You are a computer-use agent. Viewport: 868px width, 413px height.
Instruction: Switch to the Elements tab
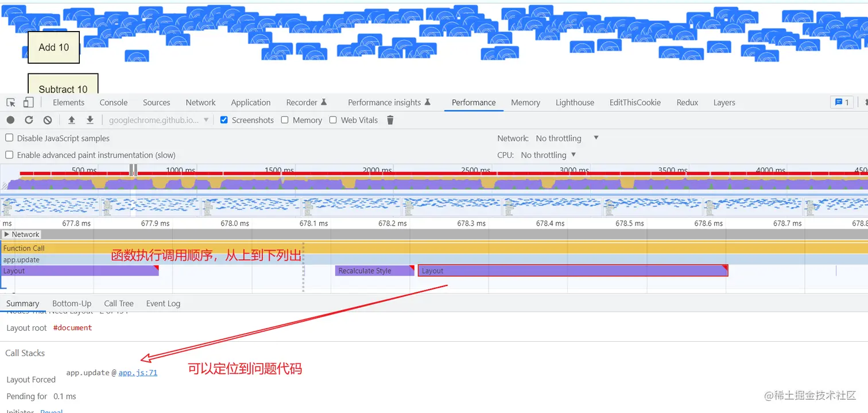point(69,102)
